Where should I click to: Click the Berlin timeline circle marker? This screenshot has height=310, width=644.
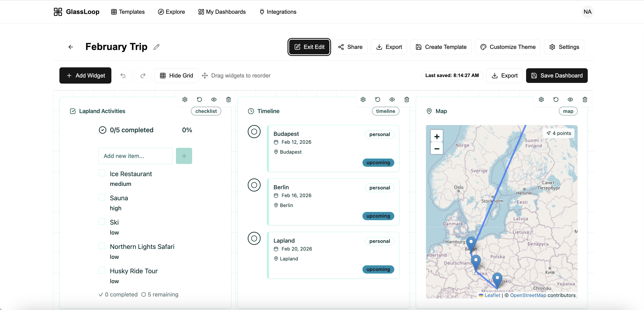(x=254, y=185)
